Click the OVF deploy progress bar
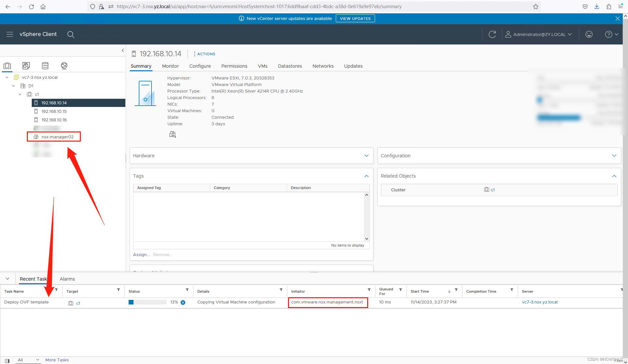 coord(147,302)
